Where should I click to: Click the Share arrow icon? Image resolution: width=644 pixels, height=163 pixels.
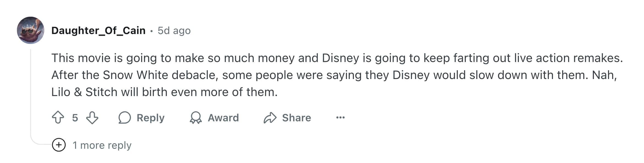270,117
